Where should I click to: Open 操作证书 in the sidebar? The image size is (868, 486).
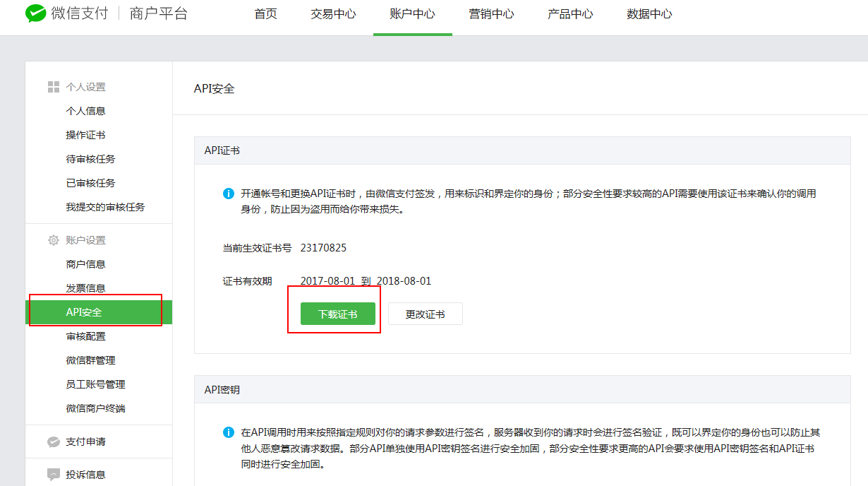[x=85, y=135]
